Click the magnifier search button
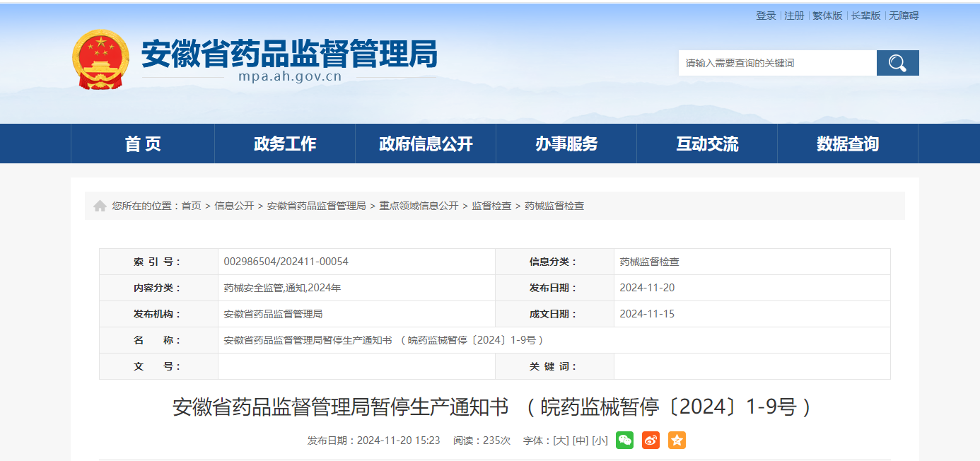The image size is (980, 461). (897, 63)
